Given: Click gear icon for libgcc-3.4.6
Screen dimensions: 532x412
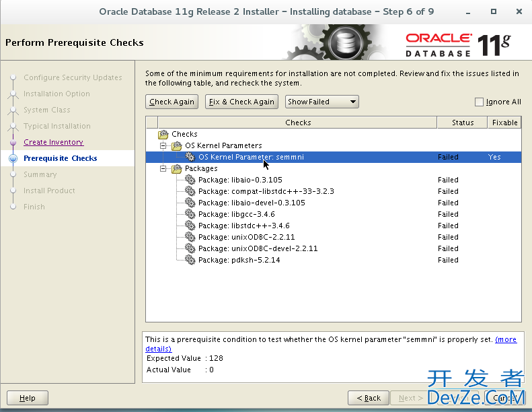Looking at the screenshot, I should (x=190, y=214).
